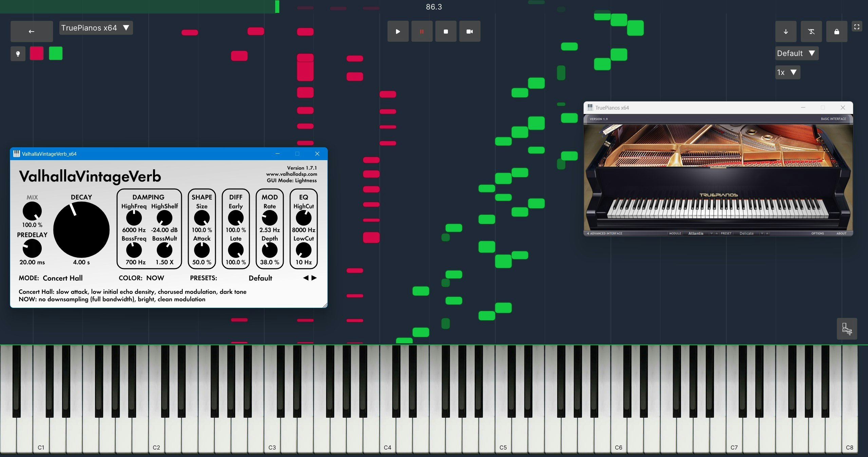Click the 2.53 Hz rate value
This screenshot has height=457, width=868.
(x=270, y=230)
